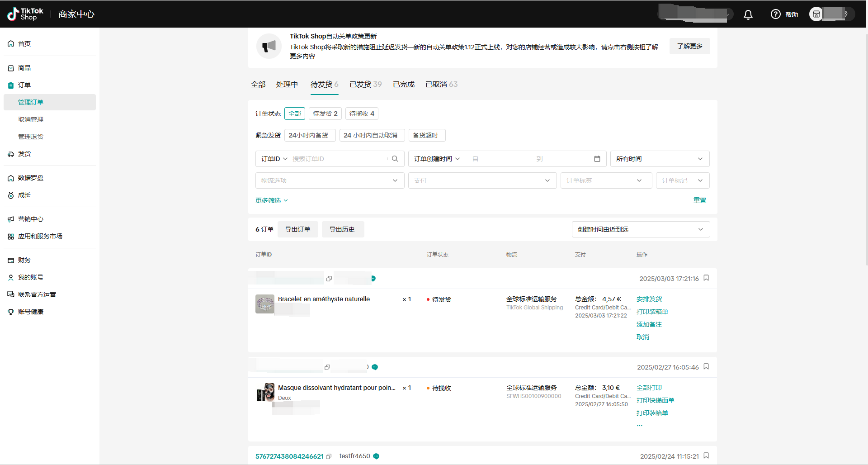This screenshot has height=465, width=868.
Task: Click the TikTok Shop logo
Action: 25,14
